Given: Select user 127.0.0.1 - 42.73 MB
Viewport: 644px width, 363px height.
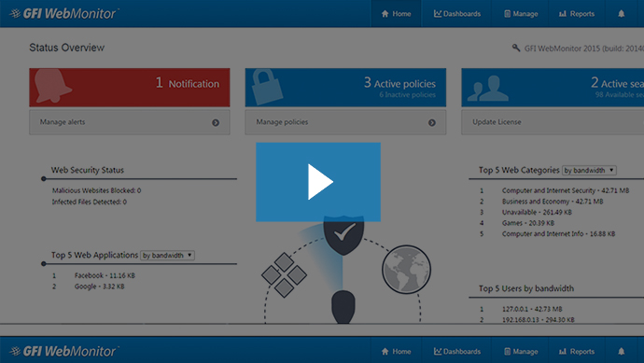Looking at the screenshot, I should 532,309.
